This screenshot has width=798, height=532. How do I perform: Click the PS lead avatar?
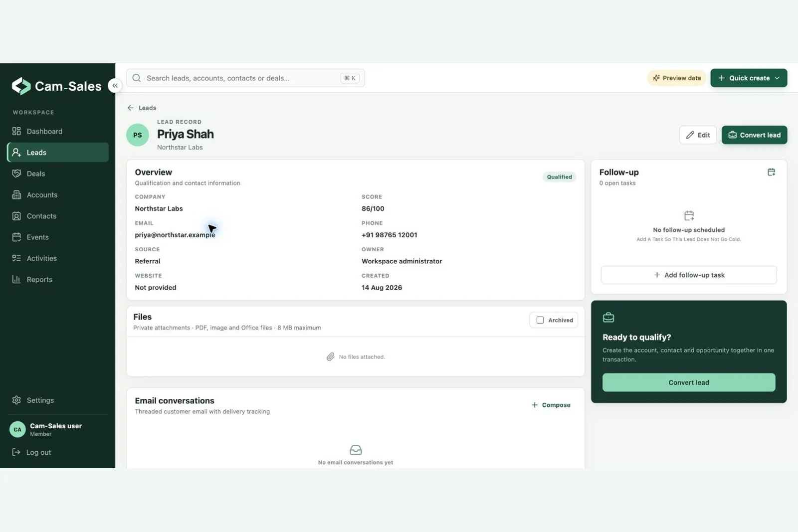[138, 135]
